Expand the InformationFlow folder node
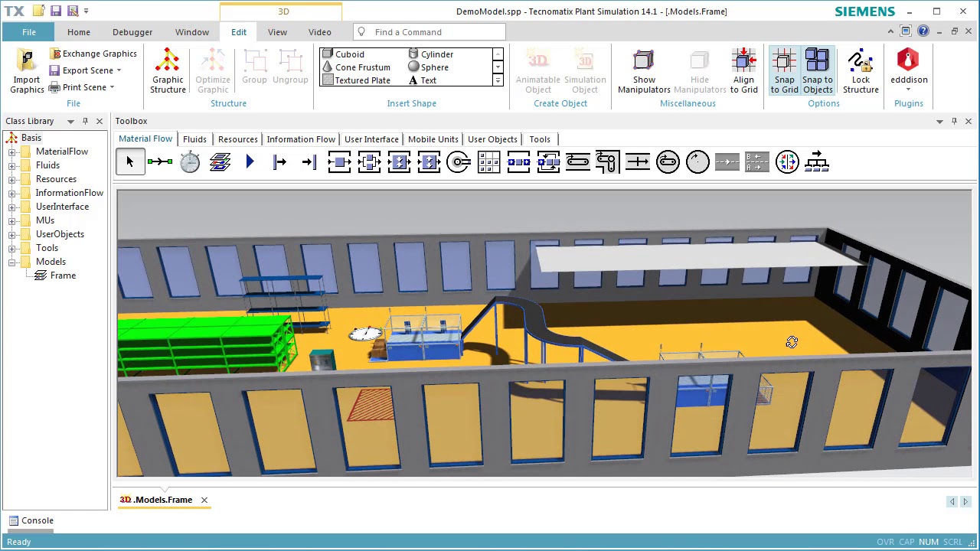 pos(12,193)
